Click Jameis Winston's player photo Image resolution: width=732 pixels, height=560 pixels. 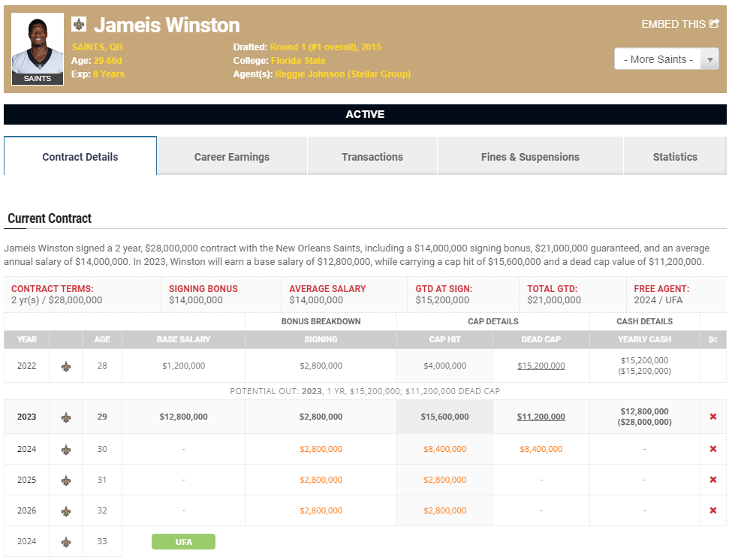point(38,44)
